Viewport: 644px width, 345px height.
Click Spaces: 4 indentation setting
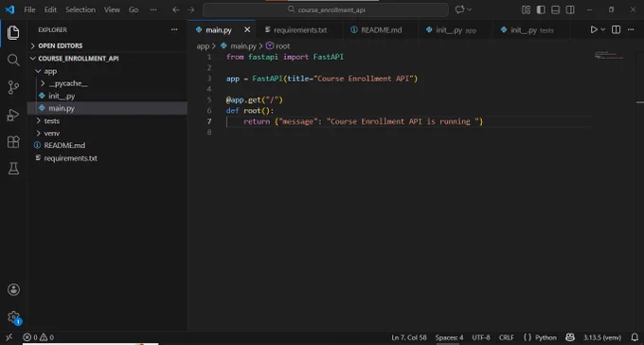coord(449,337)
